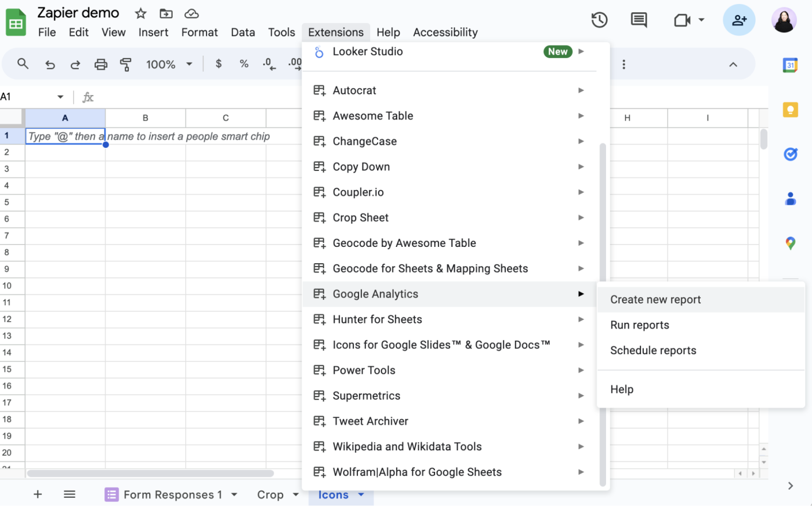812x506 pixels.
Task: Expand the side panel chevron
Action: (790, 486)
